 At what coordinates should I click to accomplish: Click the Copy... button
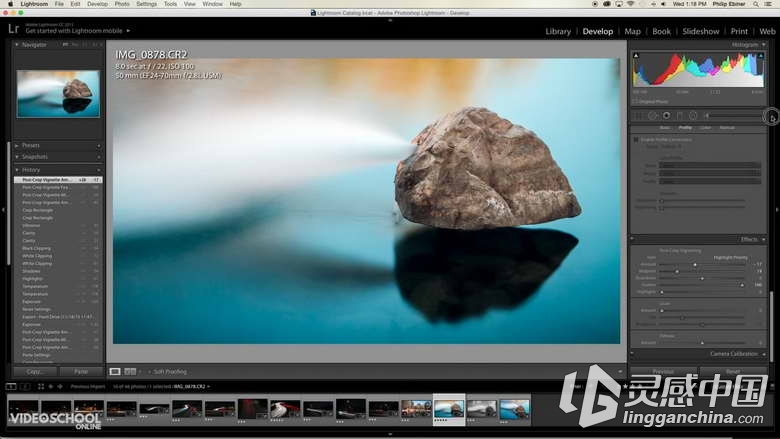(x=35, y=372)
